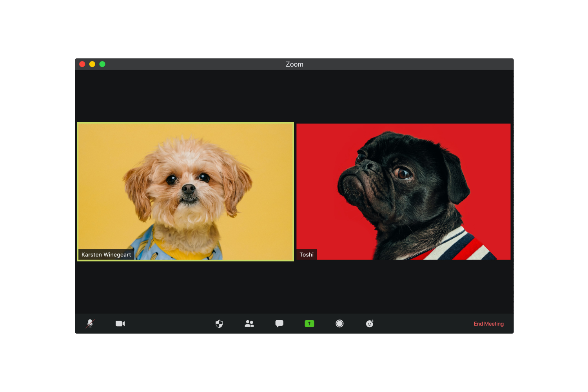Open the Reactions smiley icon
588x392 pixels.
pos(370,323)
